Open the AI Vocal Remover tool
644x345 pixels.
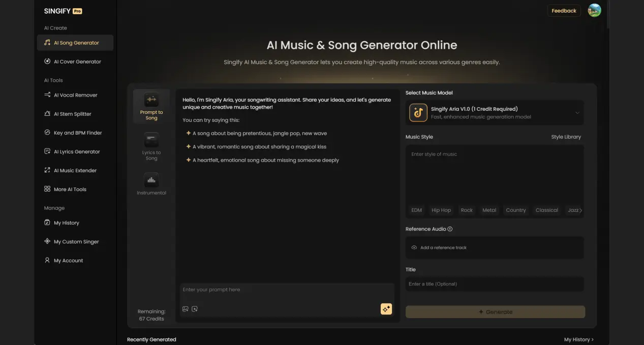point(75,95)
